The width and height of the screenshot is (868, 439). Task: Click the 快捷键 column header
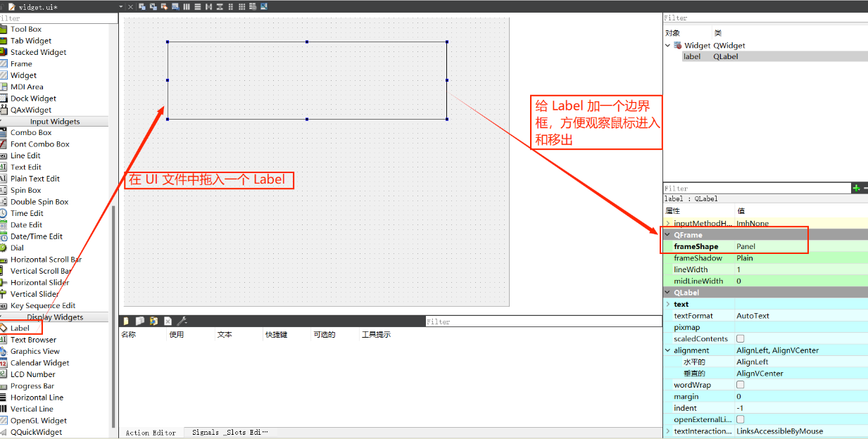(276, 335)
